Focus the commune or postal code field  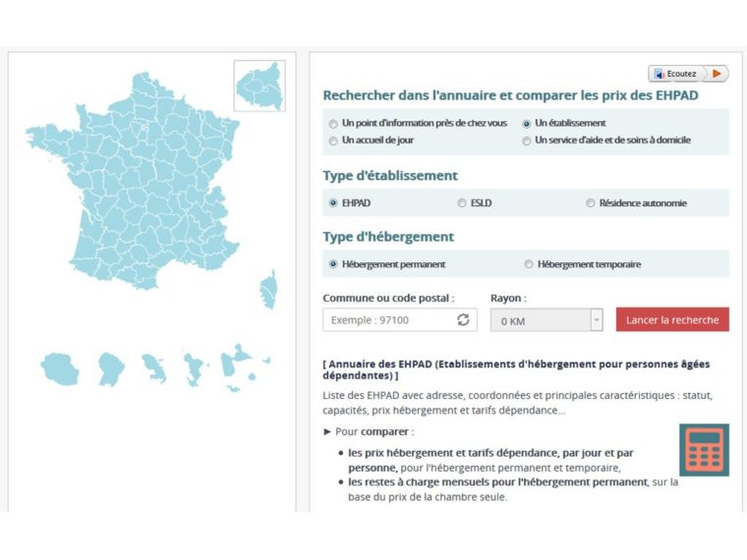389,320
